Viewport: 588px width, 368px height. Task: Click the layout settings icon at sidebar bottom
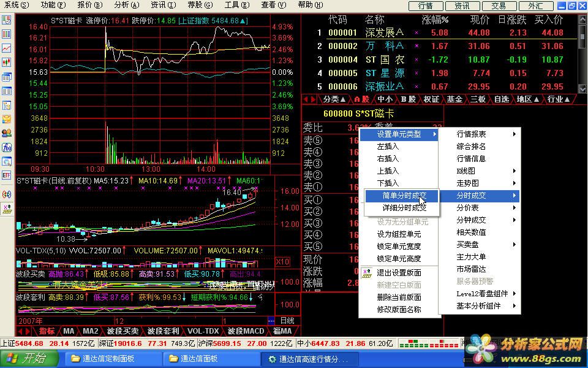(x=7, y=209)
